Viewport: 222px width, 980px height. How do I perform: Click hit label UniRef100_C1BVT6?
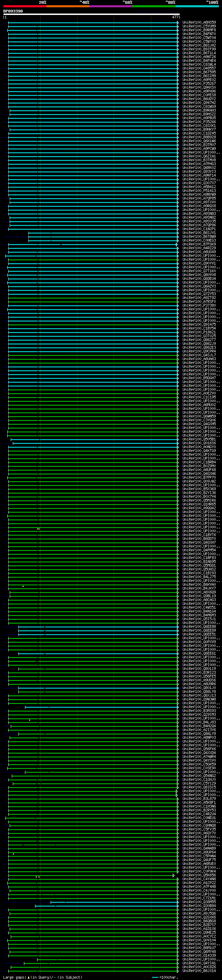pyautogui.click(x=199, y=535)
